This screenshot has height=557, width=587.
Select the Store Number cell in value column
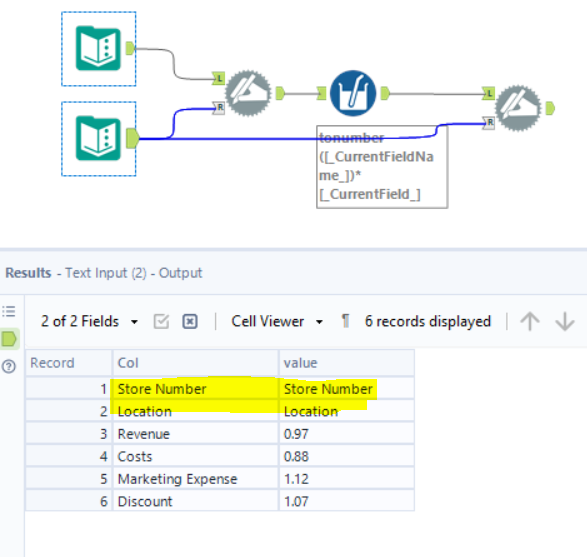(x=347, y=389)
